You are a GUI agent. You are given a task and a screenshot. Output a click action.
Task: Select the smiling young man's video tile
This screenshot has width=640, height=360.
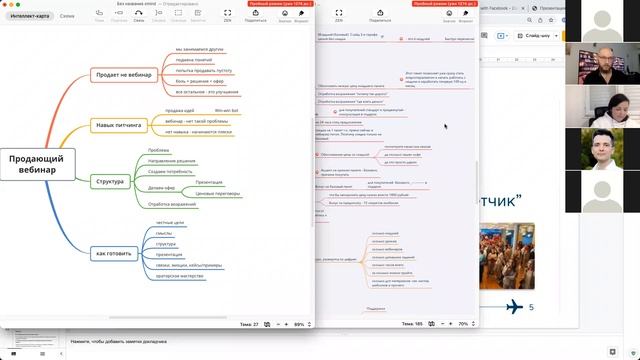tap(602, 149)
